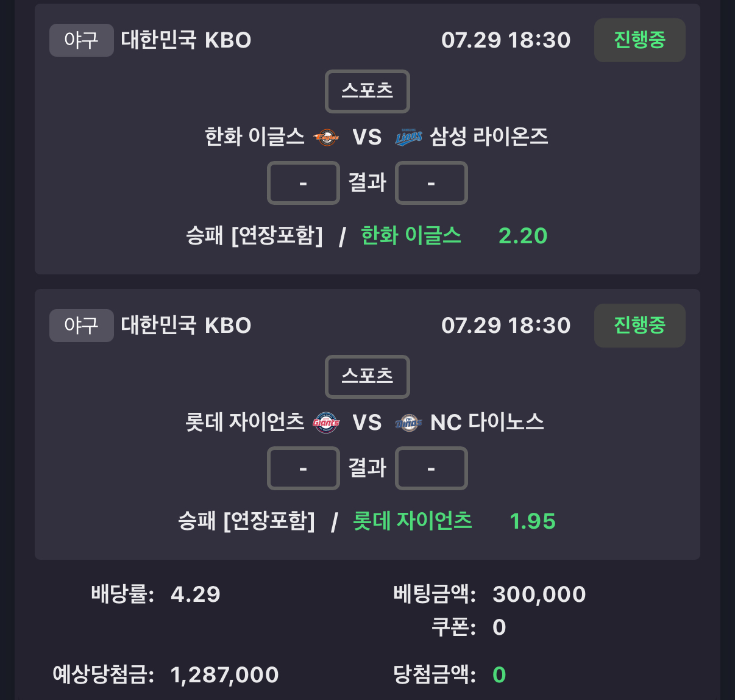Click the 2.20 odds value
Screen dimensions: 735x700
point(523,236)
